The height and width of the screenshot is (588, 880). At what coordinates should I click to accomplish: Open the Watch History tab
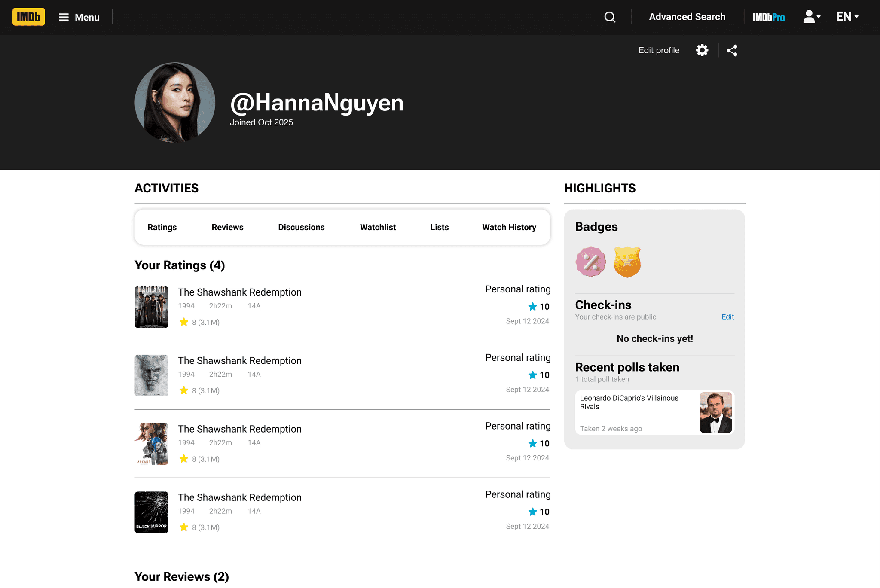(509, 227)
